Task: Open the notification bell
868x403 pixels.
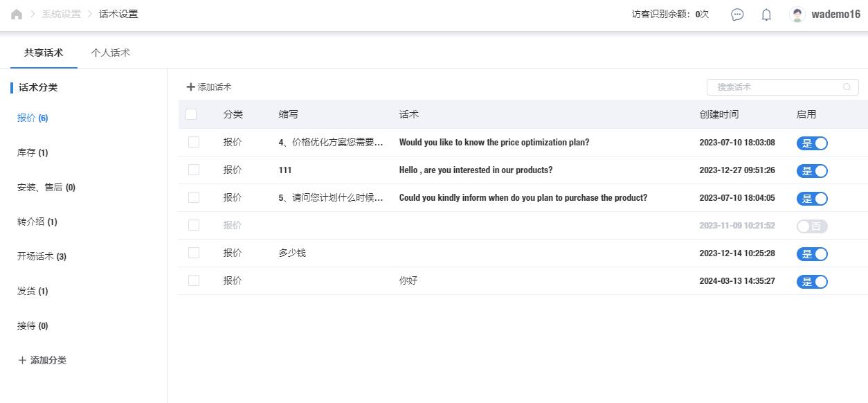Action: (766, 15)
